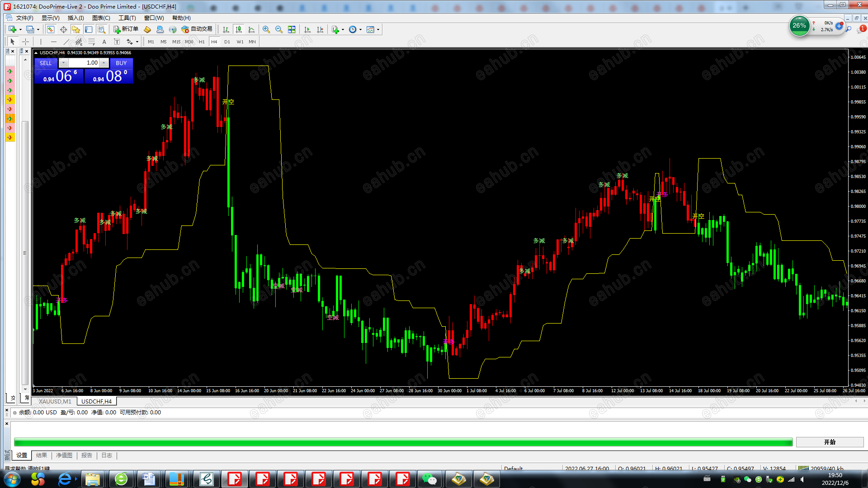Image resolution: width=868 pixels, height=488 pixels.
Task: Switch chart to candlestick mode
Action: click(239, 29)
